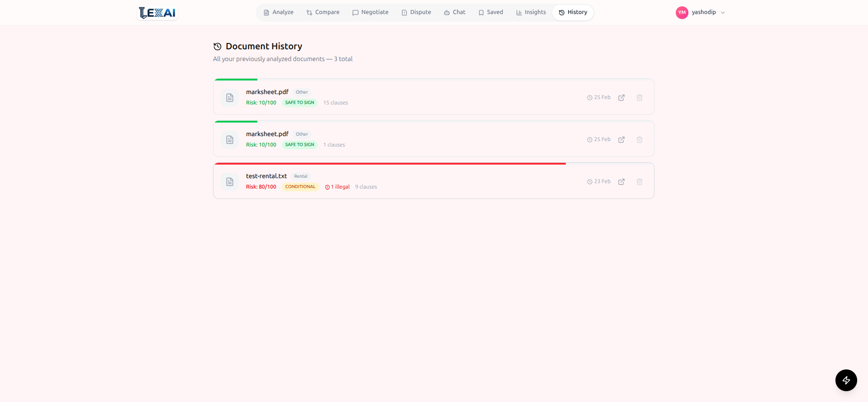Click the Document History clock icon

218,46
